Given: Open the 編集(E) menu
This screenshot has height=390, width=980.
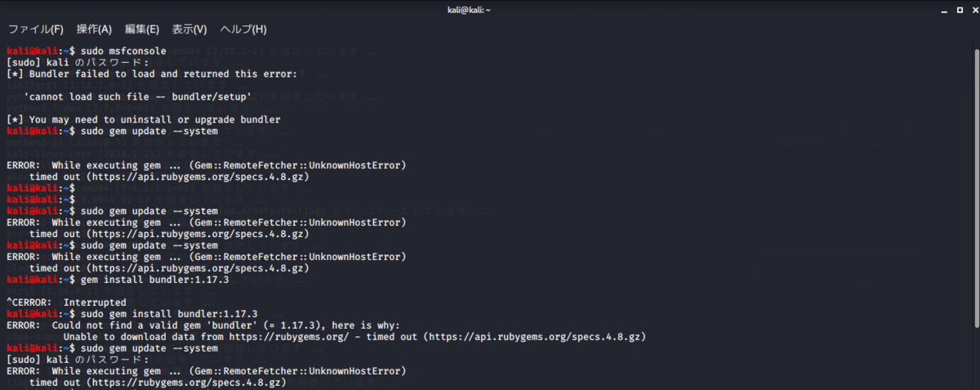Looking at the screenshot, I should click(x=142, y=29).
